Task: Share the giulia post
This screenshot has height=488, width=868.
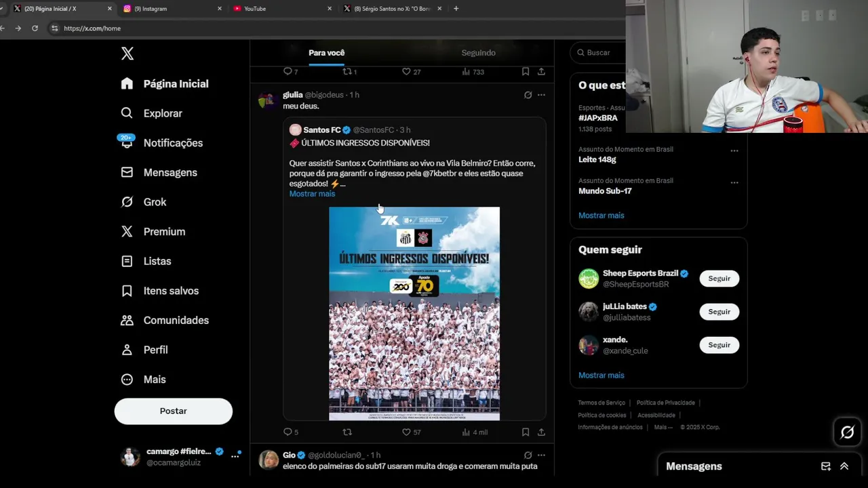Action: (541, 432)
